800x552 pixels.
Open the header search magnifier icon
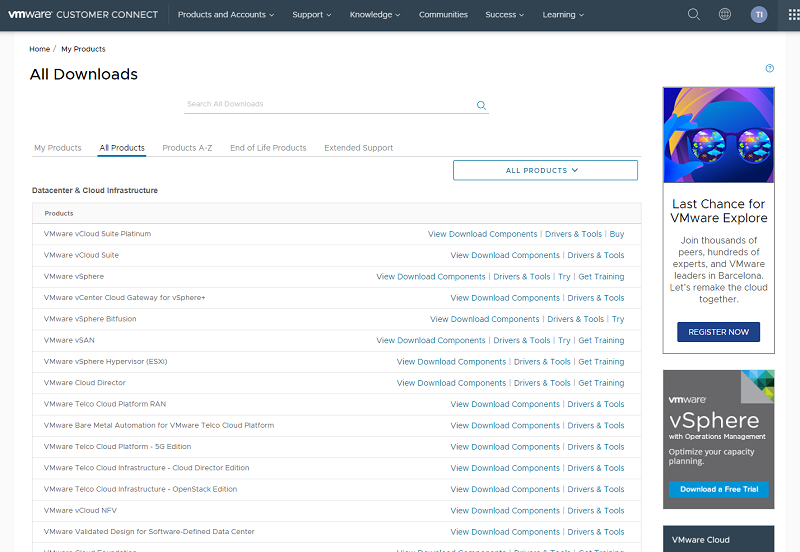coord(693,14)
